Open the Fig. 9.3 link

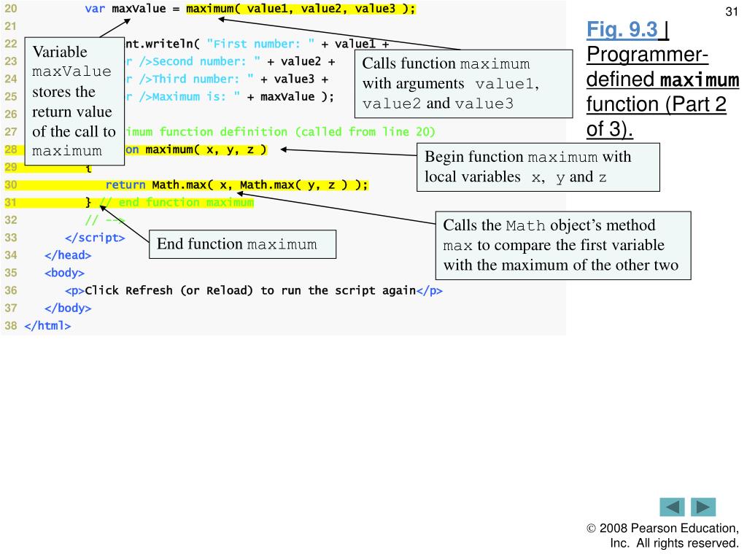(622, 29)
